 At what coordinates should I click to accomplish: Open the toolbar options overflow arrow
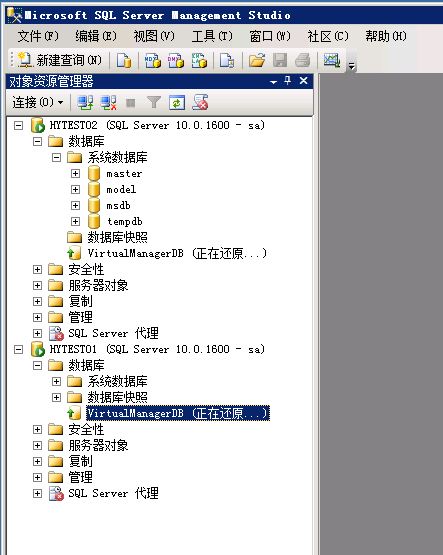coord(351,65)
